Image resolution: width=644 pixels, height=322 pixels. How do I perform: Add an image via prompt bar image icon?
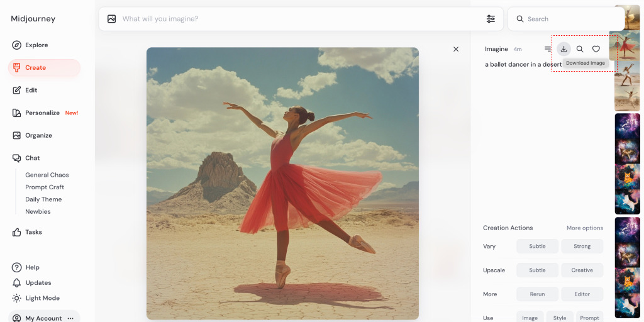click(112, 19)
